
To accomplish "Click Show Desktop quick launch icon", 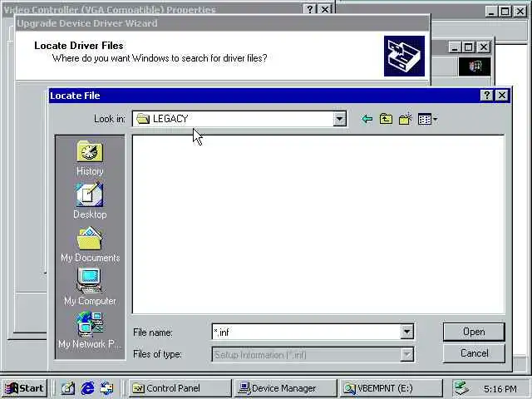I will pyautogui.click(x=68, y=388).
